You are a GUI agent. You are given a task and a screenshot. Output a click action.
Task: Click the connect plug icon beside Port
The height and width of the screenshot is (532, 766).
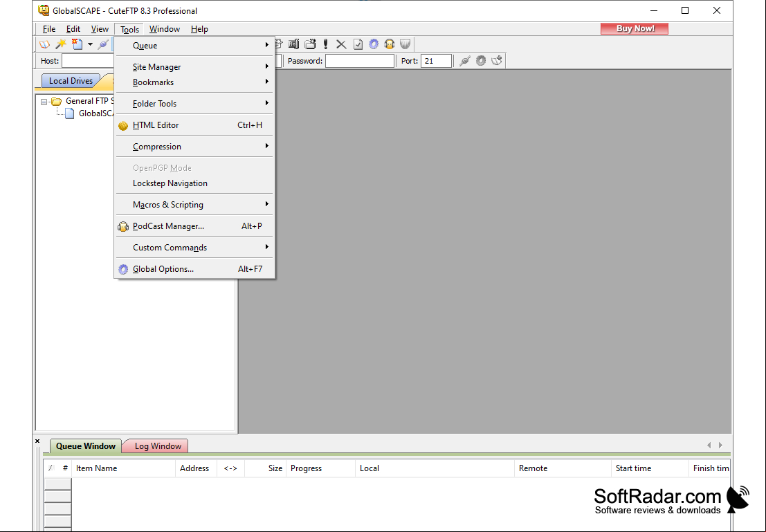(465, 61)
